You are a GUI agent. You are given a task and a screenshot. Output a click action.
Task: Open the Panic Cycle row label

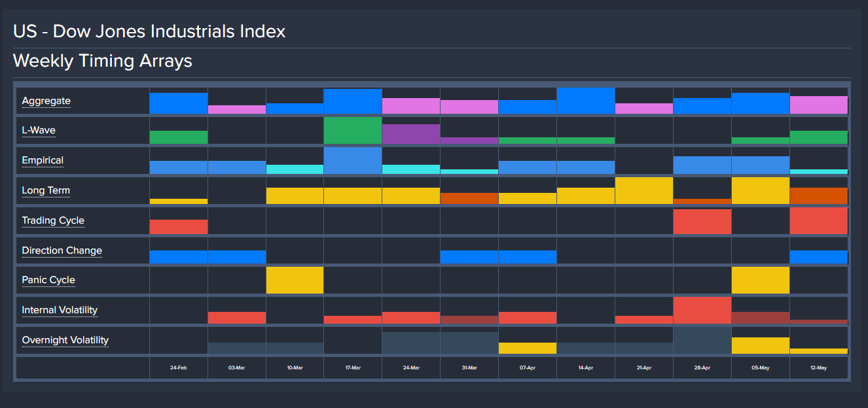(x=48, y=280)
